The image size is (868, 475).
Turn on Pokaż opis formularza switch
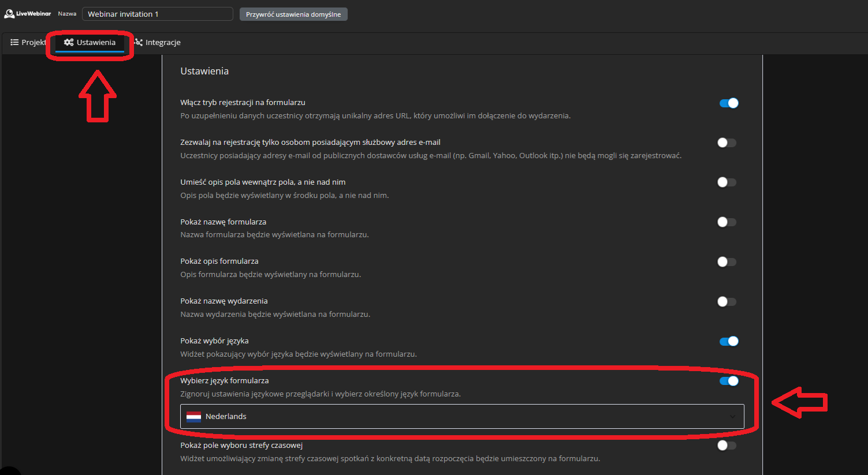(727, 262)
